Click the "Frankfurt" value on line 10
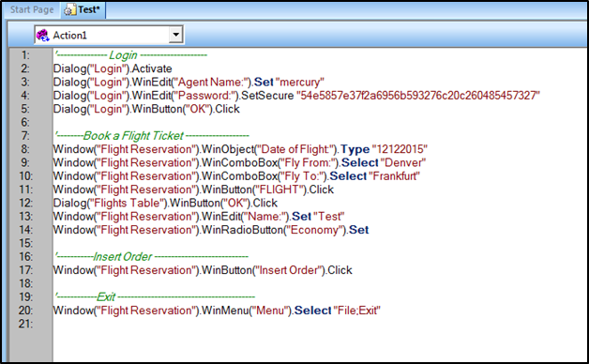Screen dimensions: 589x364 coord(395,176)
